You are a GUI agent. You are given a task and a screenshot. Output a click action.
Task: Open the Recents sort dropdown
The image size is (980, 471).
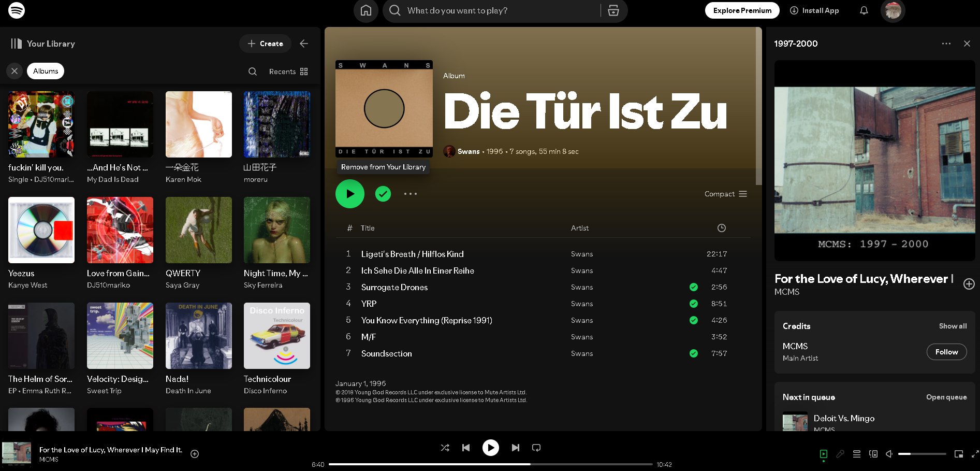coord(288,72)
